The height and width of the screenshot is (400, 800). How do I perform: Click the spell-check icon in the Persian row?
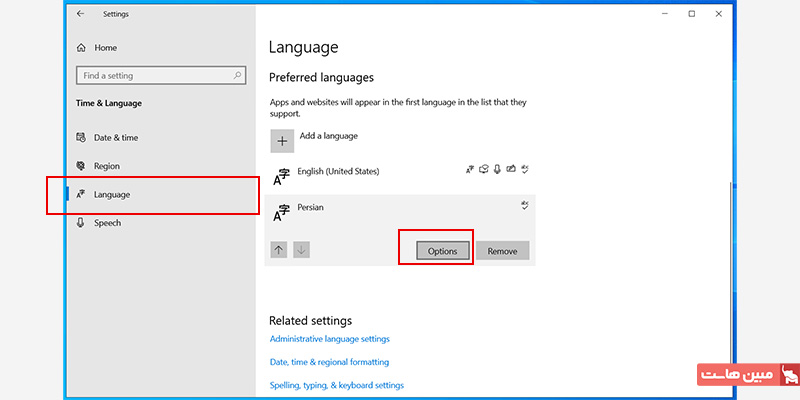click(x=524, y=206)
